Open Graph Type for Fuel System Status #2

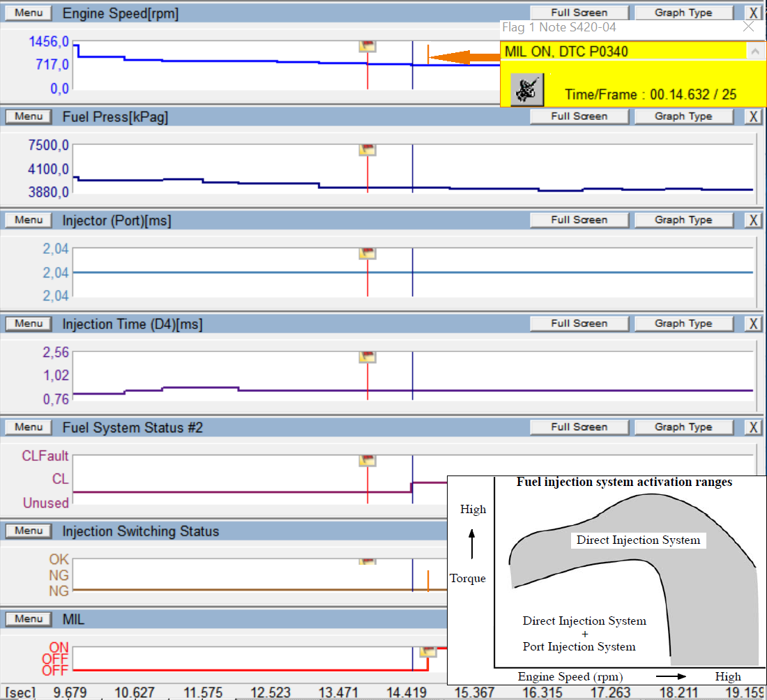pos(683,427)
